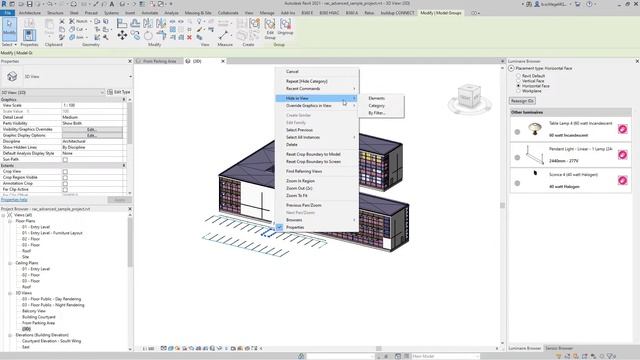This screenshot has height=360, width=640.
Task: Open the Select panel dropdown under Modify
Action: 9,44
